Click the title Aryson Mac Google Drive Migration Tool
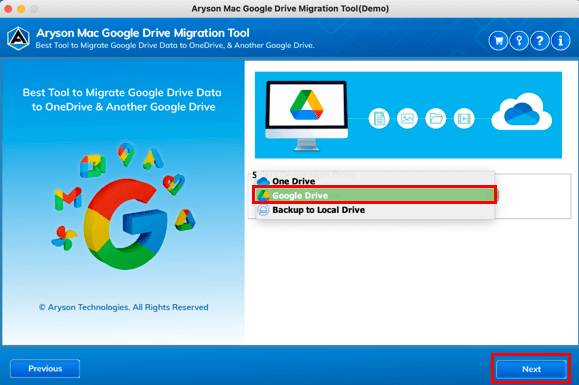The image size is (579, 385). [143, 33]
